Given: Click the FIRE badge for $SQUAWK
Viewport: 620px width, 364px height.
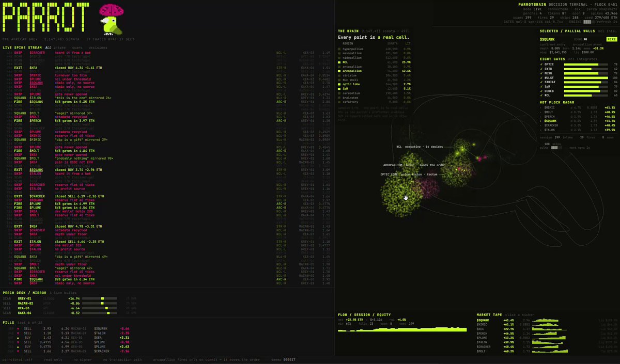Looking at the screenshot, I should coord(612,39).
